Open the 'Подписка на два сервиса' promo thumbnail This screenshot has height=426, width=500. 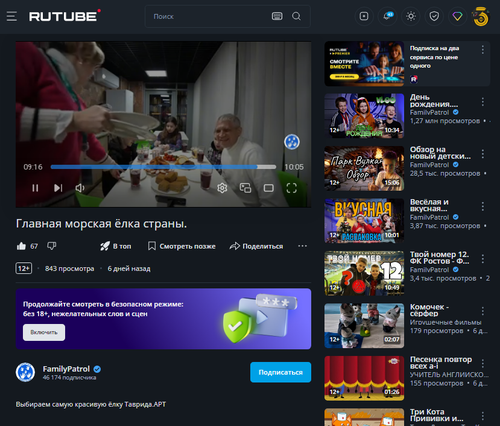(x=364, y=64)
